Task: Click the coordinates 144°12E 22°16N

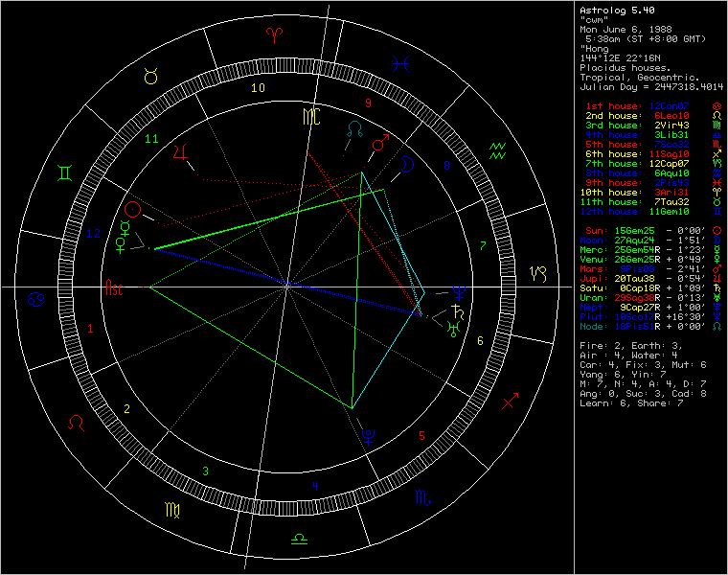Action: (x=620, y=58)
